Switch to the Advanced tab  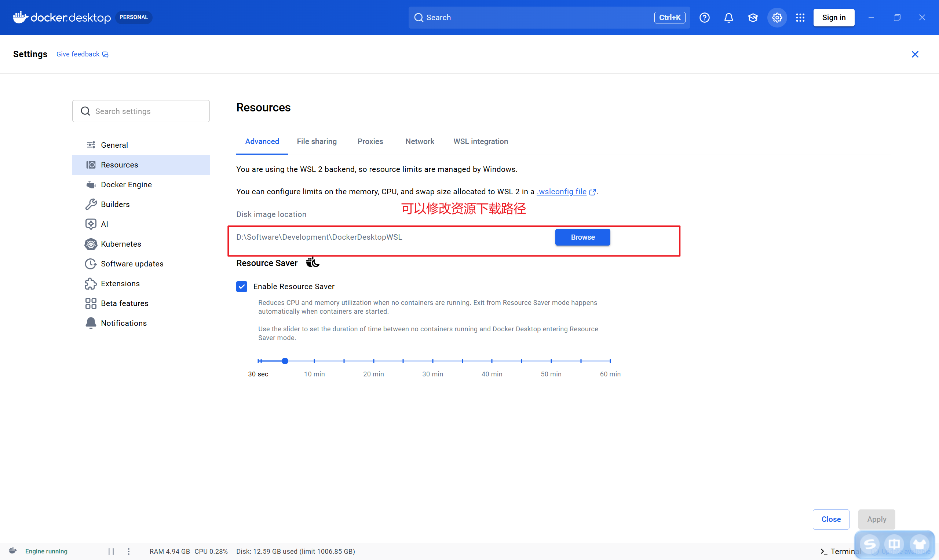pyautogui.click(x=262, y=141)
